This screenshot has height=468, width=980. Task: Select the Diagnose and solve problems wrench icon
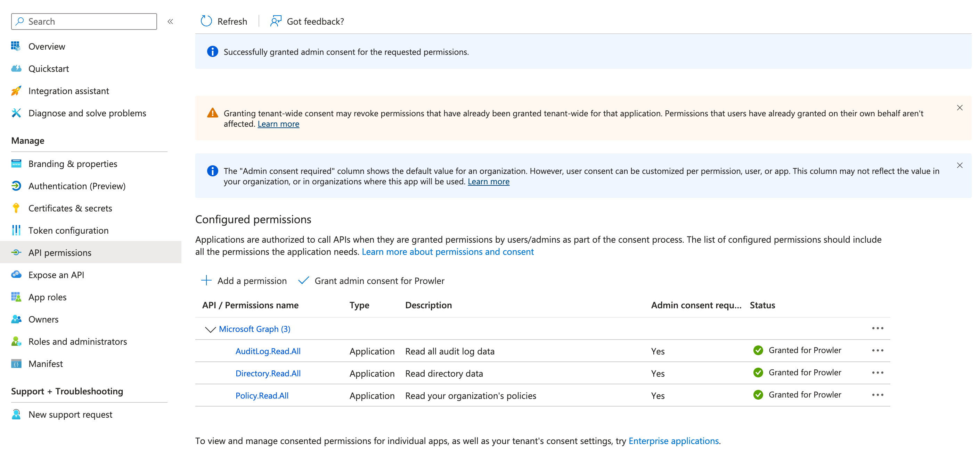point(16,112)
